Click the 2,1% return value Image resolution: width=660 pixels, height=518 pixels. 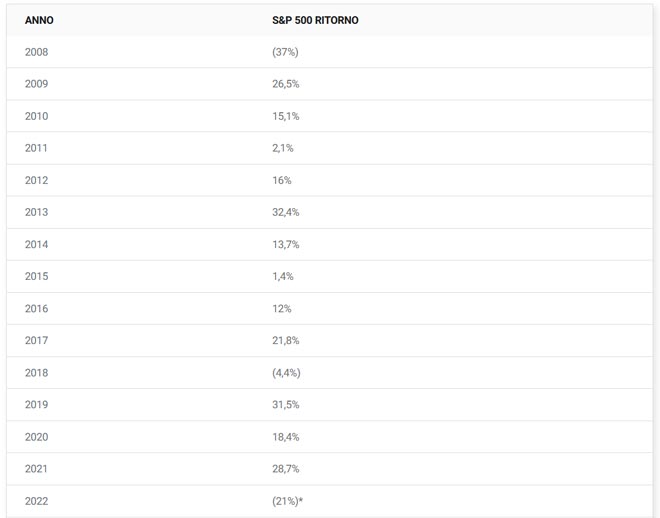283,148
